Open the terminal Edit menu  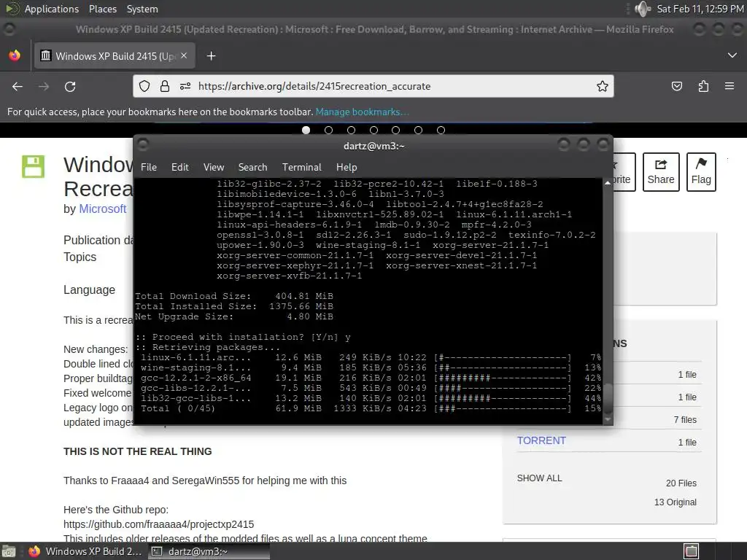point(180,167)
